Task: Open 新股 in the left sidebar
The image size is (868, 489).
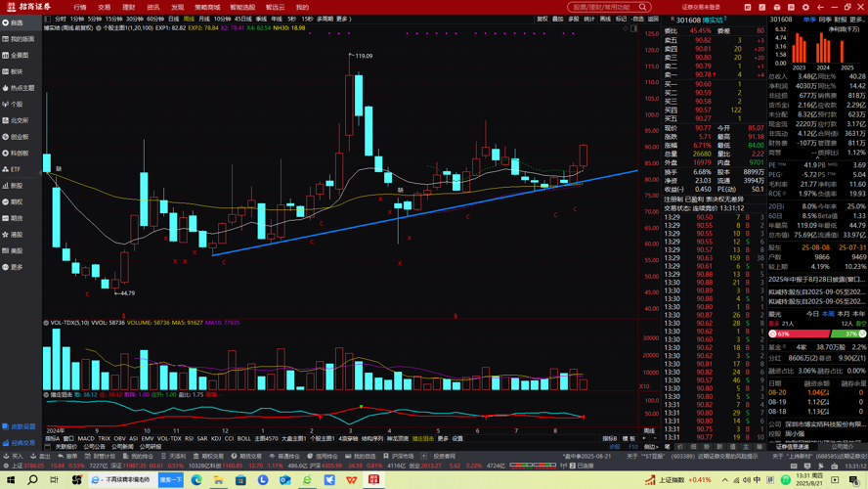Action: click(14, 186)
